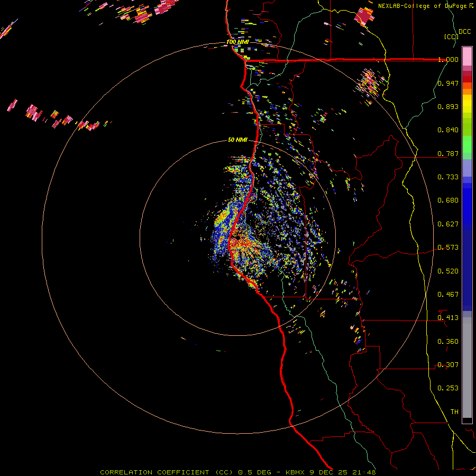This screenshot has width=476, height=476.
Task: Select the 0.360 scale value
Action: point(448,342)
